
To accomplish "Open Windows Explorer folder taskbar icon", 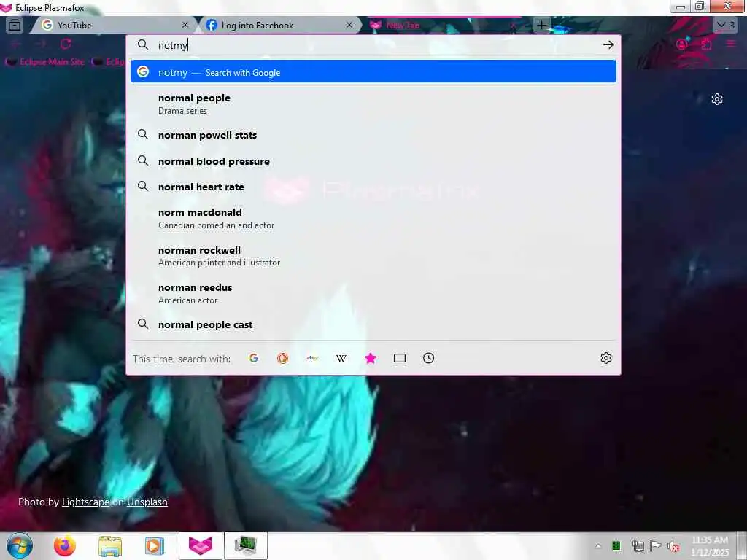I will tap(110, 545).
